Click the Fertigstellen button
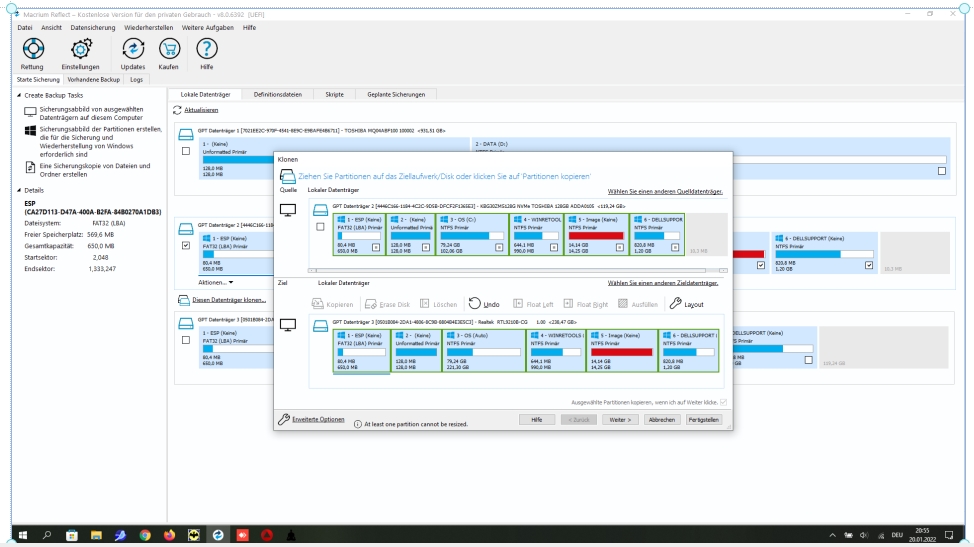This screenshot has height=547, width=974. [704, 420]
